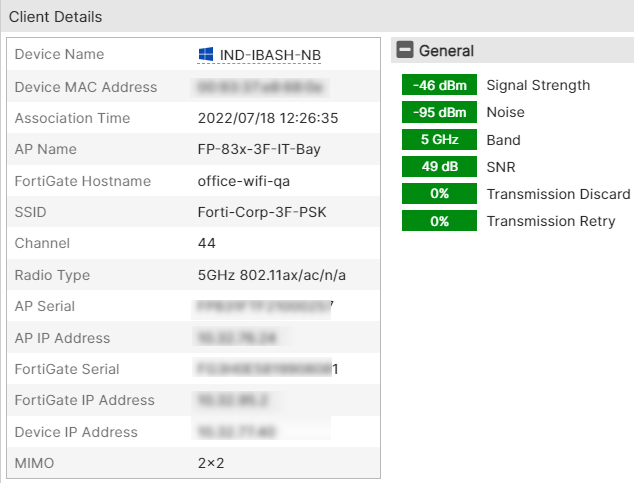
Task: Click the Transmission Retry 0% badge
Action: [x=439, y=221]
